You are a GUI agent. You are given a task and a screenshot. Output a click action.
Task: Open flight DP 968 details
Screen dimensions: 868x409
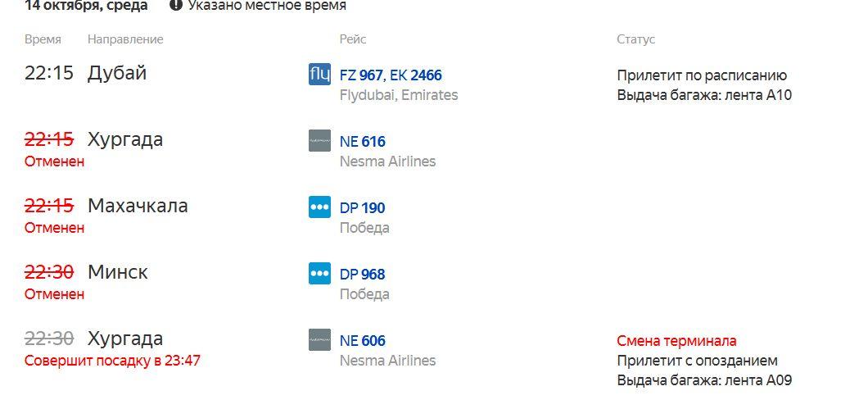pos(363,275)
